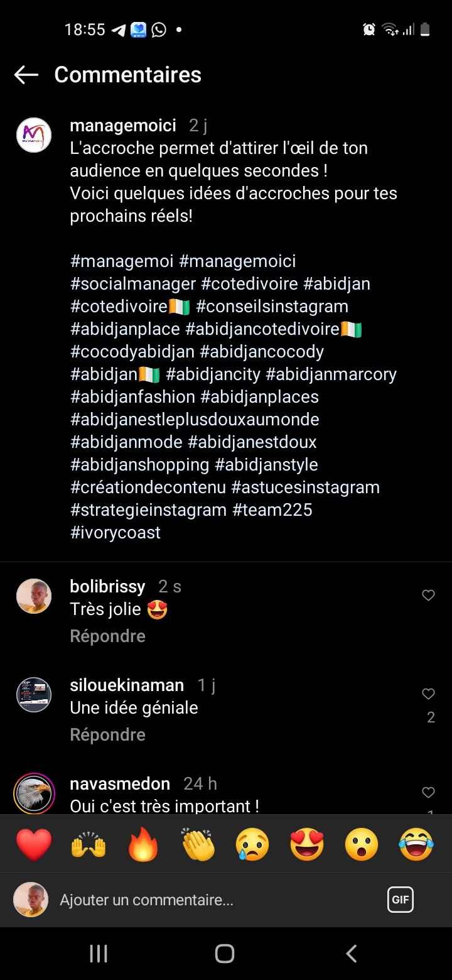452x980 pixels.
Task: Open the #conseilsinstagram hashtag
Action: click(272, 307)
